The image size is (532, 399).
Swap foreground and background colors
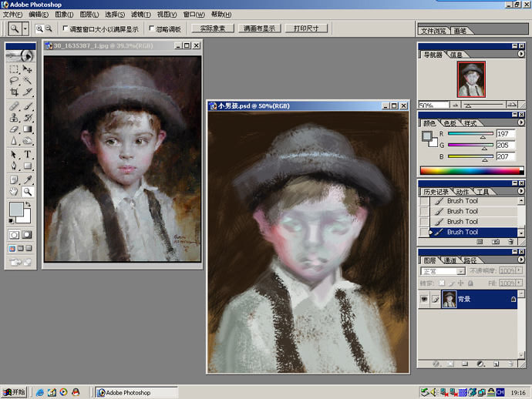click(29, 204)
